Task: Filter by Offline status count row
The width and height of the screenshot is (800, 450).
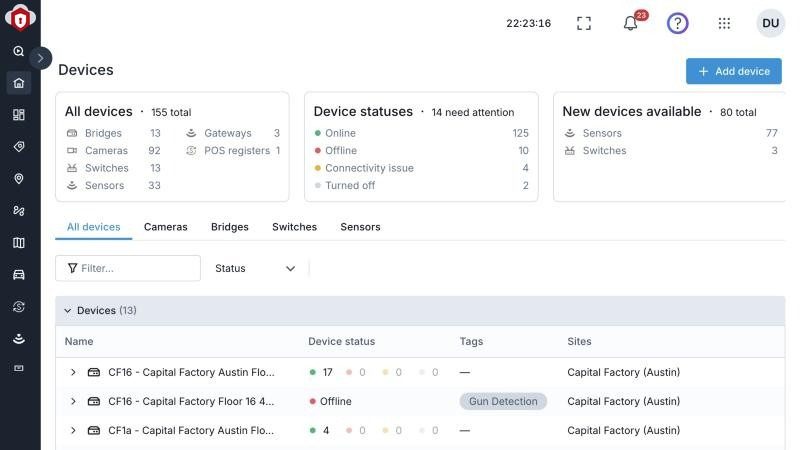Action: coord(421,151)
